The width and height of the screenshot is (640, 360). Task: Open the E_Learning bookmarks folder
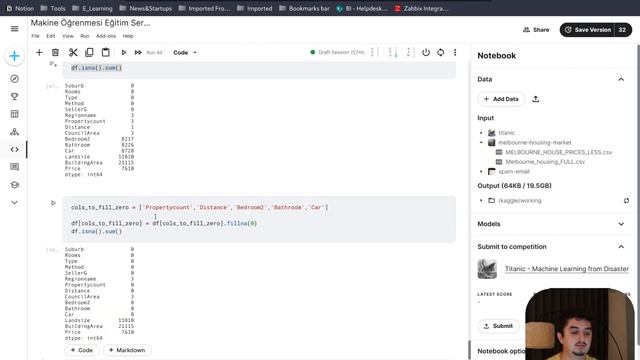click(x=92, y=8)
